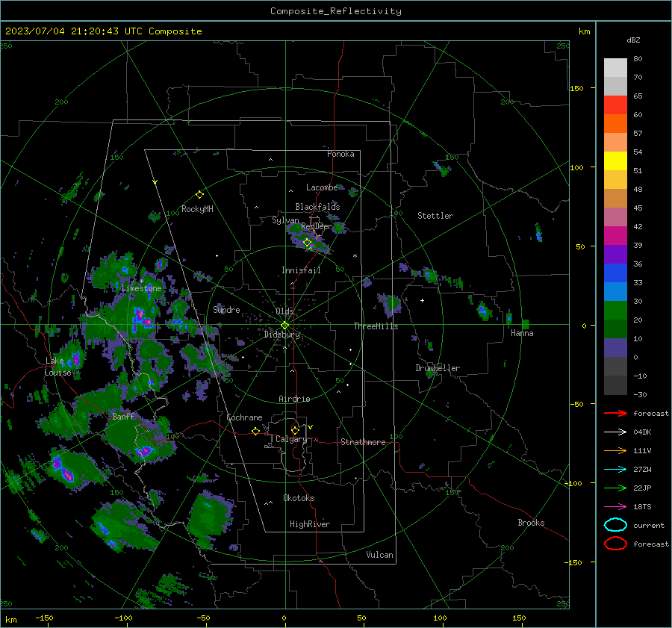Image resolution: width=672 pixels, height=628 pixels.
Task: Select the Sundre city label
Action: (226, 309)
